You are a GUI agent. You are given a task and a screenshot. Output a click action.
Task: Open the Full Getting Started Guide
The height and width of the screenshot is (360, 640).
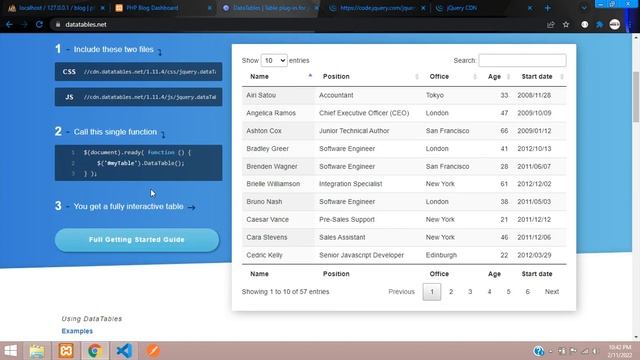click(x=137, y=240)
